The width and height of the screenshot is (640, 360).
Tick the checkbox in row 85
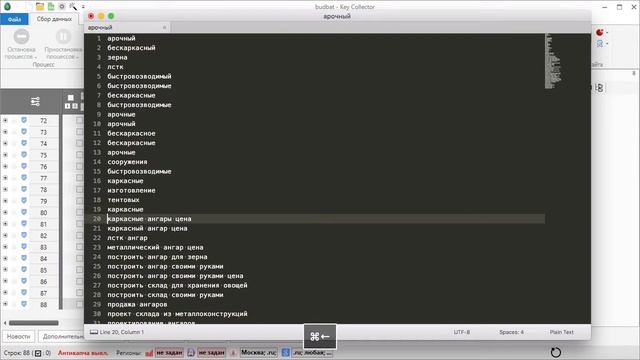tap(79, 270)
